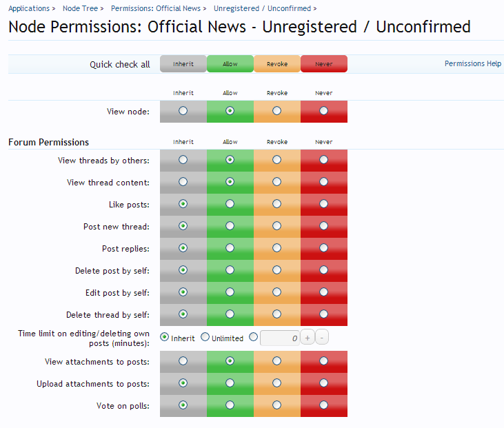Viewport: 504px width, 428px height.
Task: Set Post new thread to Never
Action: click(323, 226)
